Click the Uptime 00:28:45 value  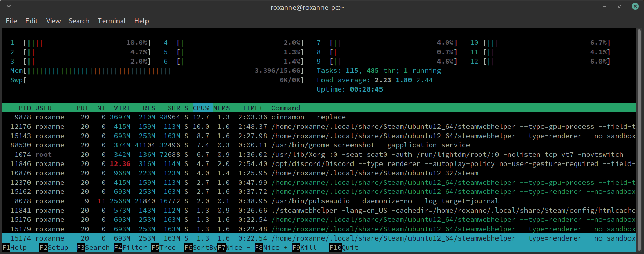point(367,89)
